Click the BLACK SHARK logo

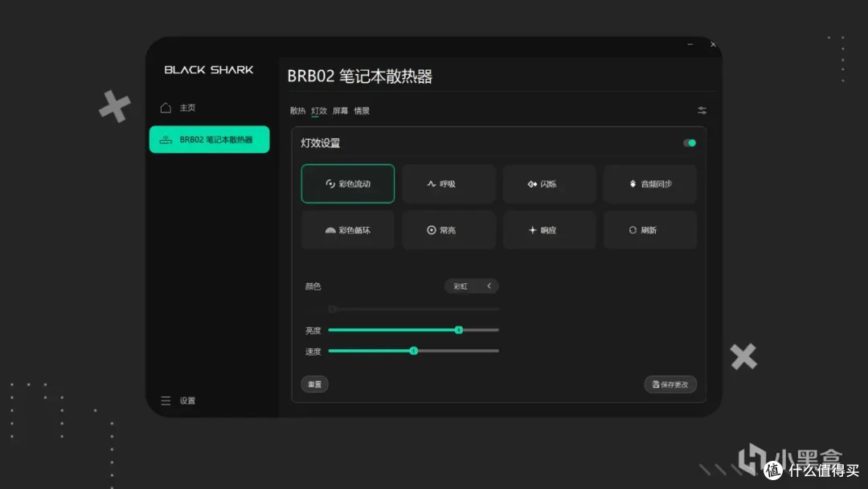[x=209, y=70]
